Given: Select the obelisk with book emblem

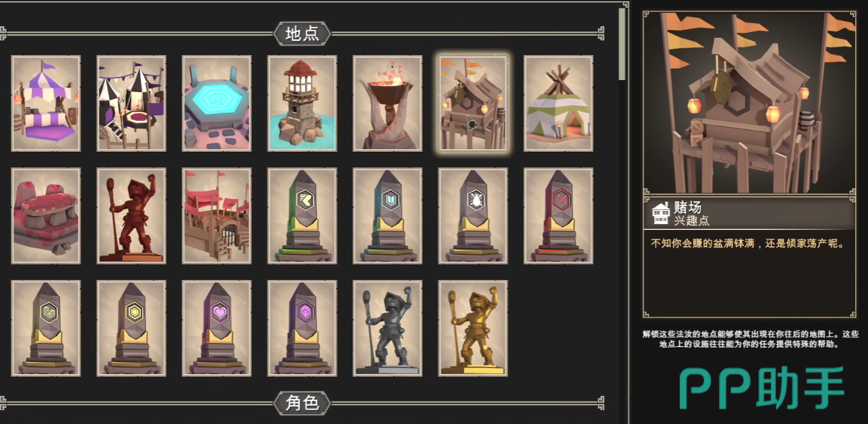Looking at the screenshot, I should point(388,216).
